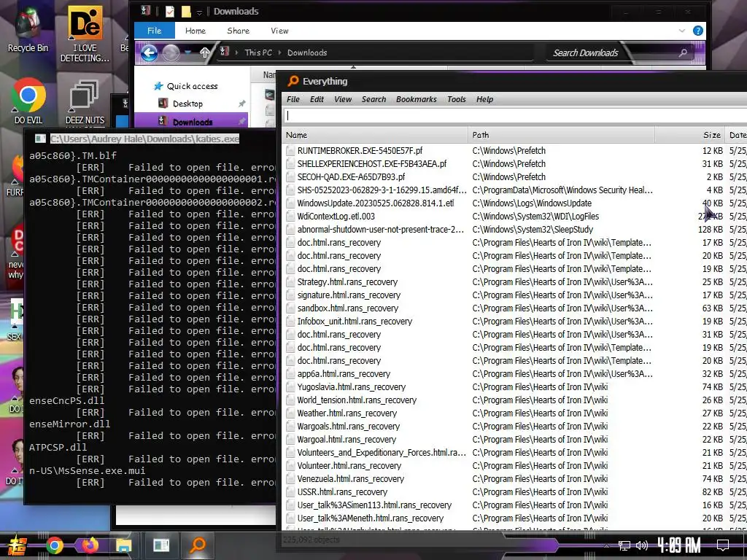Open File Explorer from the taskbar
Viewport: 747px width, 560px height.
124,545
